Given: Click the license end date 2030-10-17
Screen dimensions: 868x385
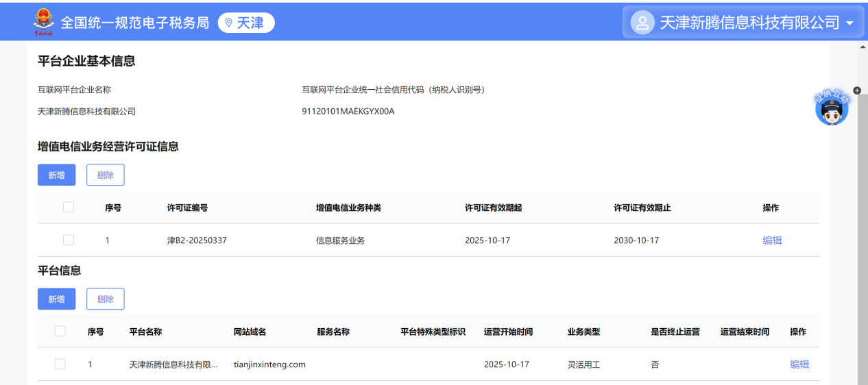Looking at the screenshot, I should coord(636,240).
